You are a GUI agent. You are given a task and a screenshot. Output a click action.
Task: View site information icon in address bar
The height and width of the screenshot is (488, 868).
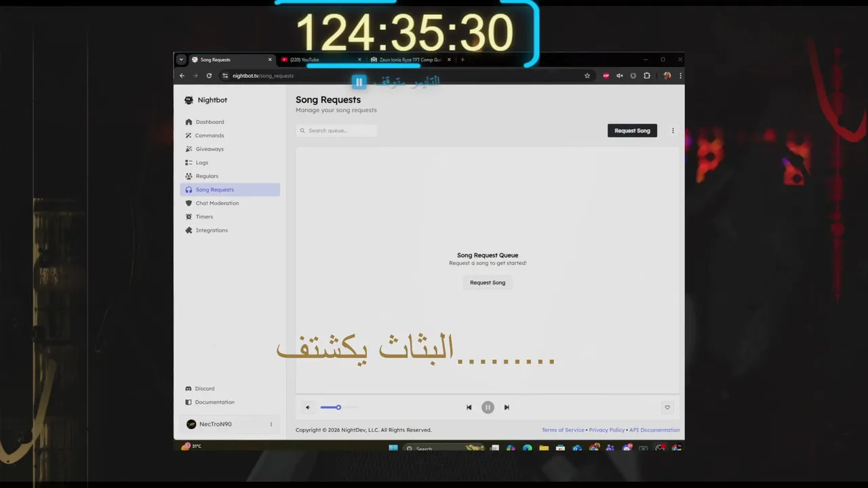tap(226, 76)
